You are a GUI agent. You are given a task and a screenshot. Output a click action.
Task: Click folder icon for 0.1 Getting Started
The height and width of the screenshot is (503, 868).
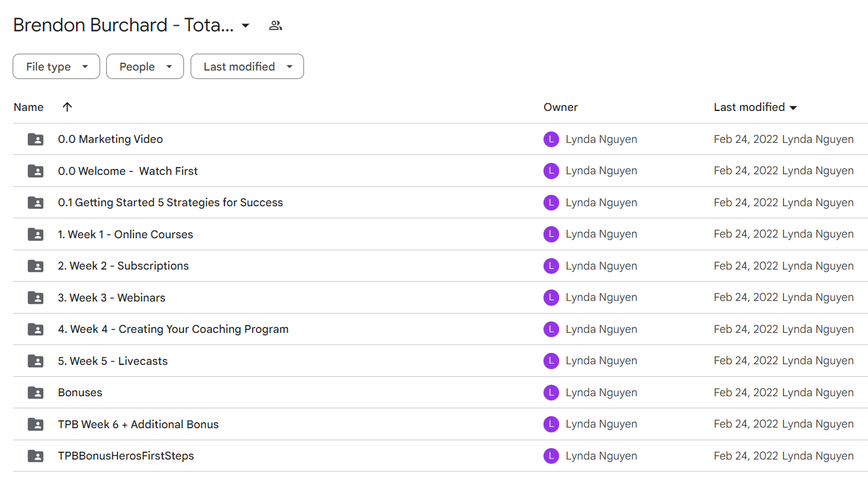coord(36,203)
